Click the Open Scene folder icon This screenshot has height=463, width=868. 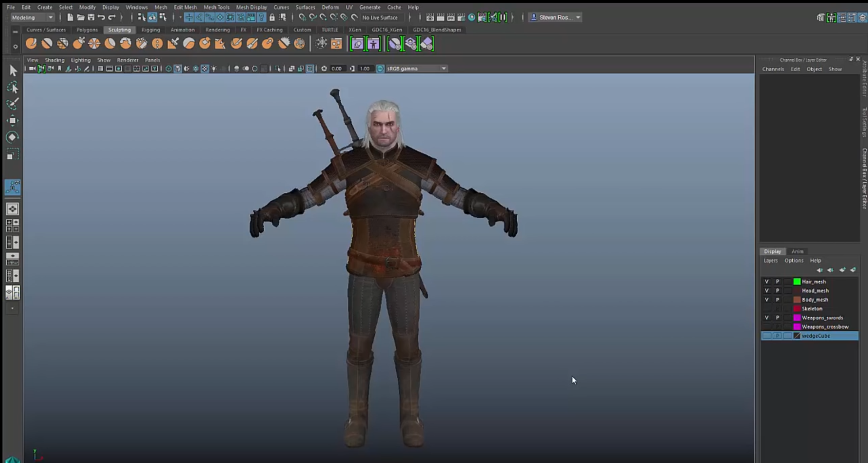point(80,17)
